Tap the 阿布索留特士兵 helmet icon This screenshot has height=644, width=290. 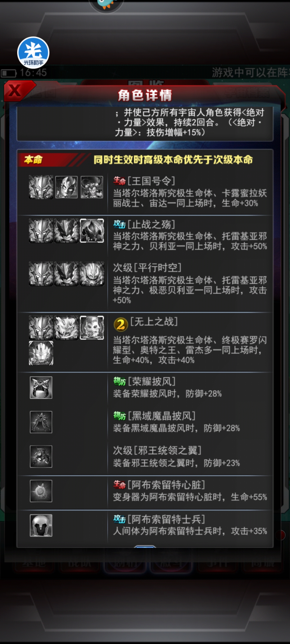[x=41, y=525]
